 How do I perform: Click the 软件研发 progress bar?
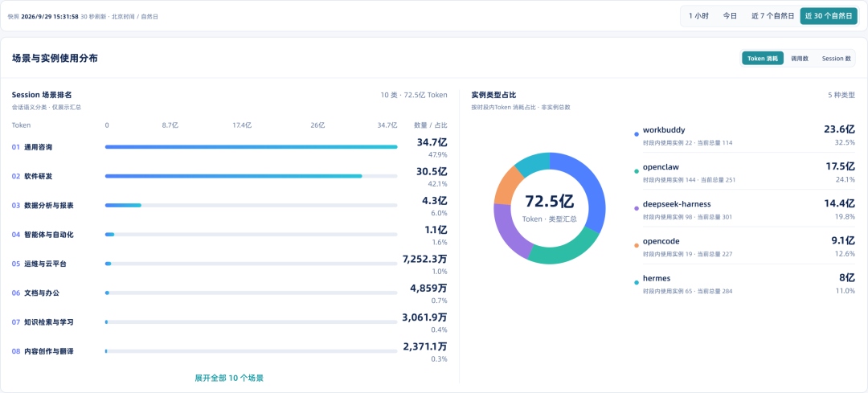pyautogui.click(x=252, y=176)
